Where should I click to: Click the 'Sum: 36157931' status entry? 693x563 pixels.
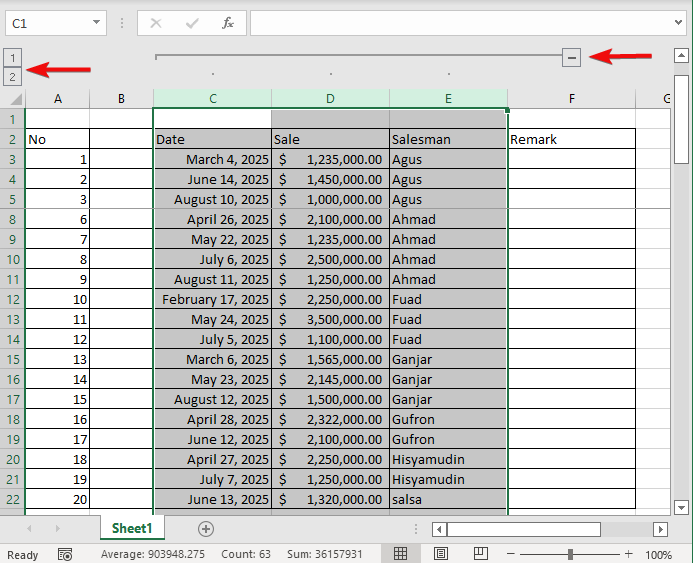click(324, 554)
